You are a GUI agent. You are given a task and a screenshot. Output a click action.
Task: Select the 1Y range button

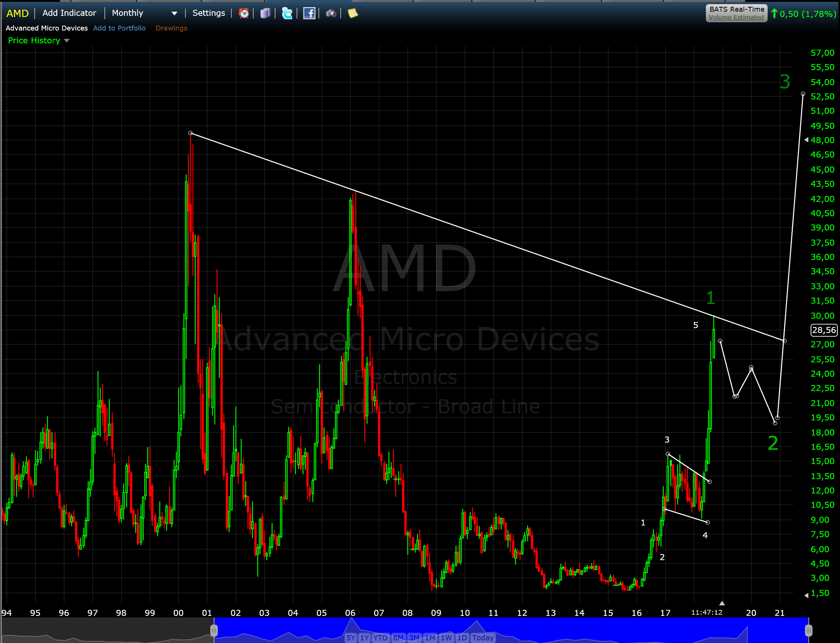click(364, 638)
